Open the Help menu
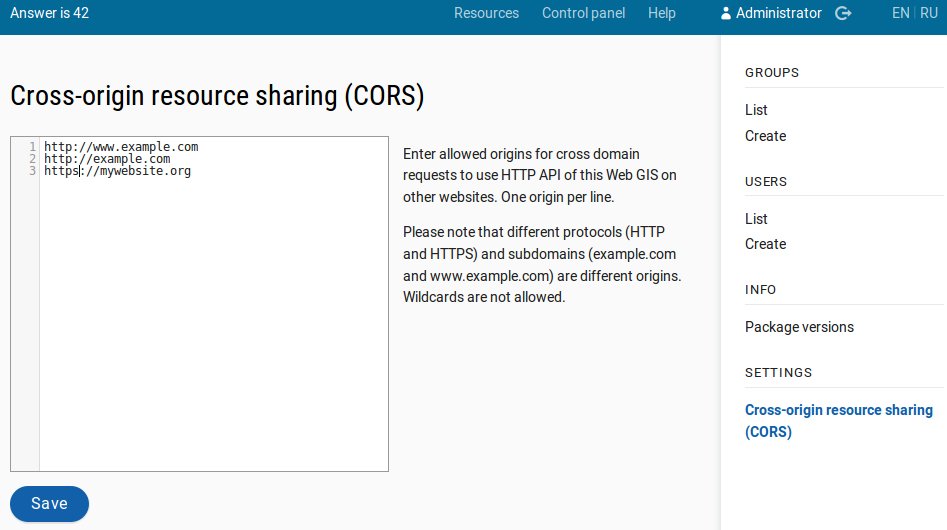Image resolution: width=947 pixels, height=530 pixels. (661, 13)
